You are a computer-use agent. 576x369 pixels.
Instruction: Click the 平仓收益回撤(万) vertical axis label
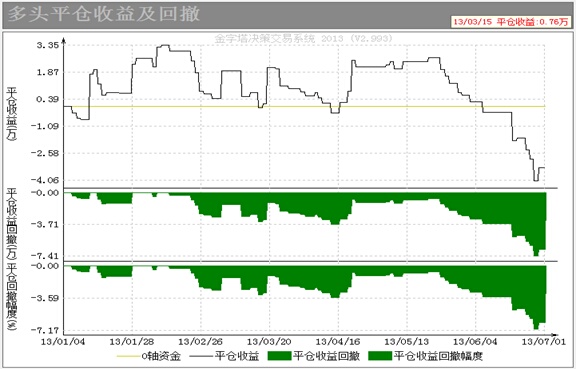pos(12,224)
